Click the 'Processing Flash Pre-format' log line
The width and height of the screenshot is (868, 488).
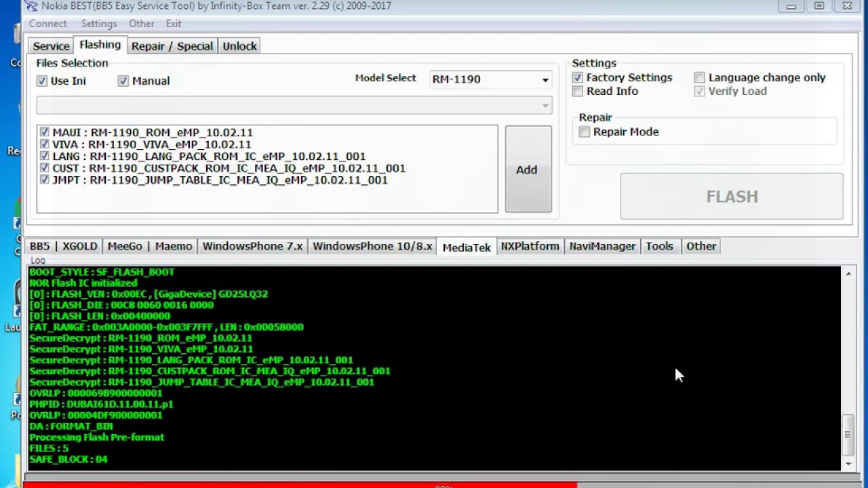point(97,437)
